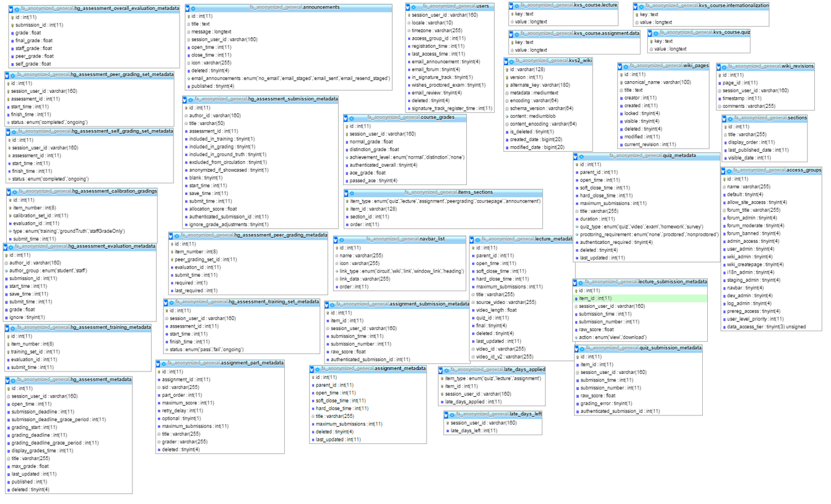Click item_type enum row in items_sections
This screenshot has width=831, height=504.
coord(443,201)
